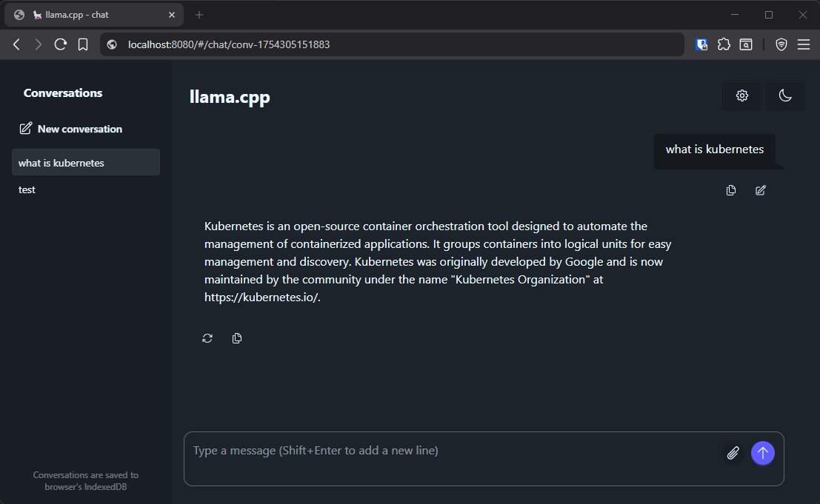820x504 pixels.
Task: Open the llama.cpp settings gear
Action: tap(741, 95)
